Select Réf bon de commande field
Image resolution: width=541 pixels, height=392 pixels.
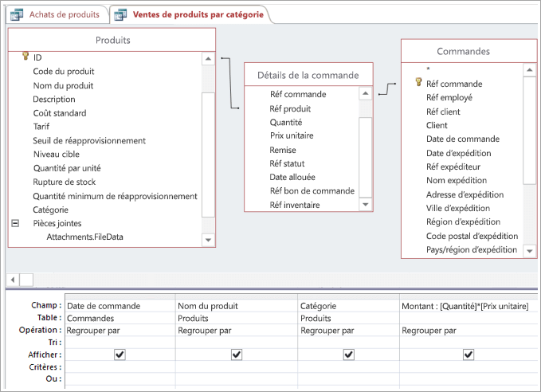[x=312, y=191]
